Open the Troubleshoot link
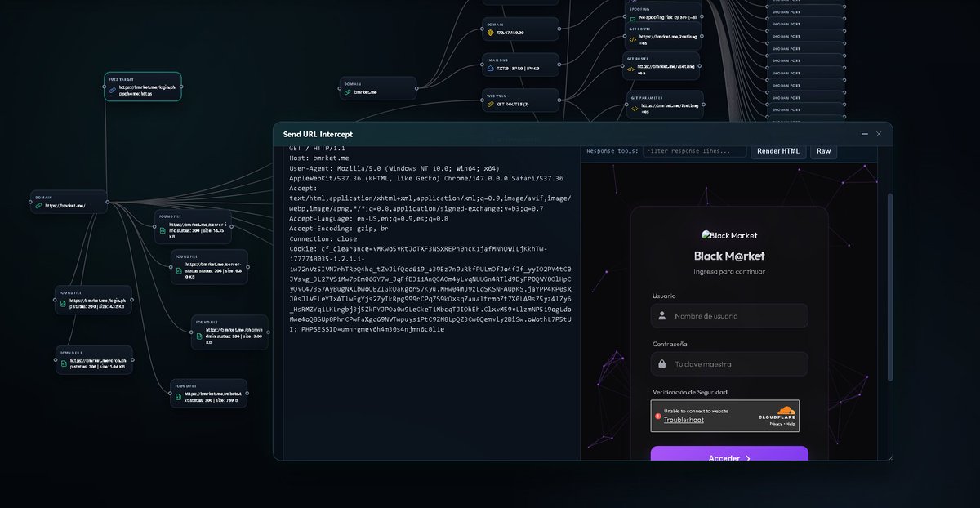Screen dimensions: 980x508 click(x=684, y=420)
